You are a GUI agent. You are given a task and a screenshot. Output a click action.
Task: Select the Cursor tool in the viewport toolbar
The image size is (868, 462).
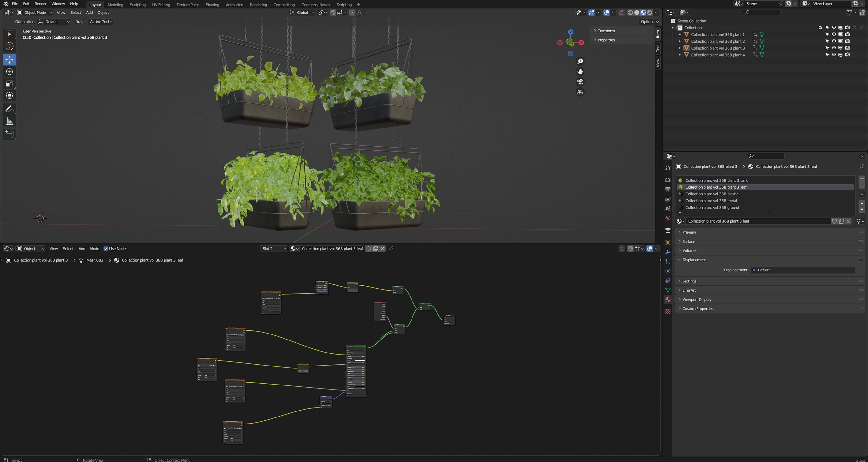point(9,46)
